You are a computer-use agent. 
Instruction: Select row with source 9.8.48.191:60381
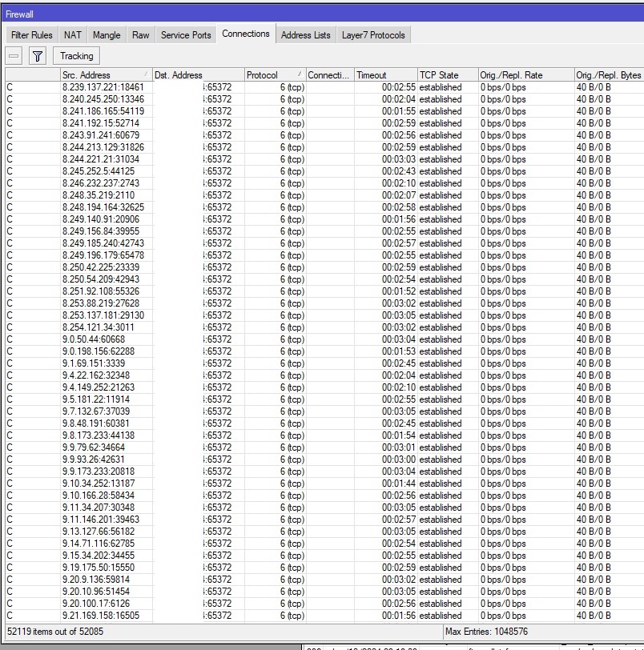(324, 423)
